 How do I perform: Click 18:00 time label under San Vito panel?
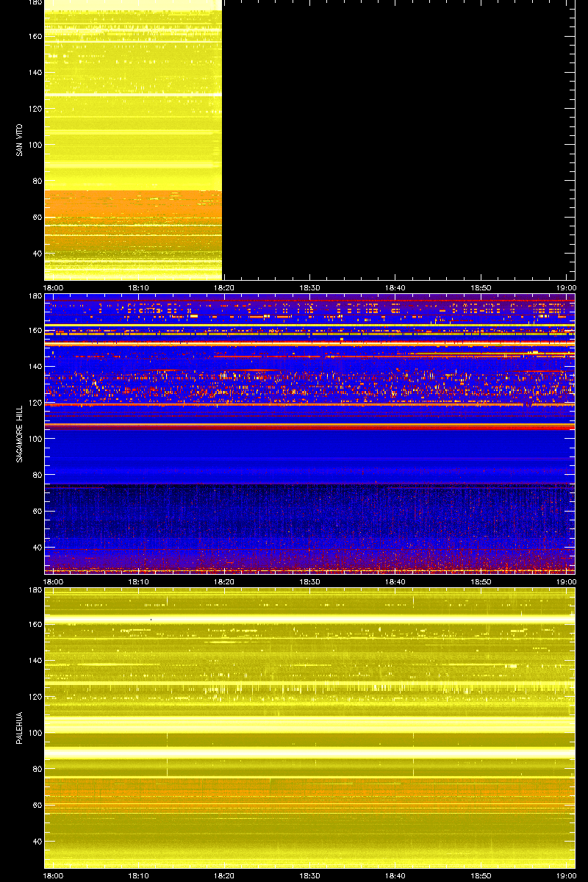[x=53, y=287]
